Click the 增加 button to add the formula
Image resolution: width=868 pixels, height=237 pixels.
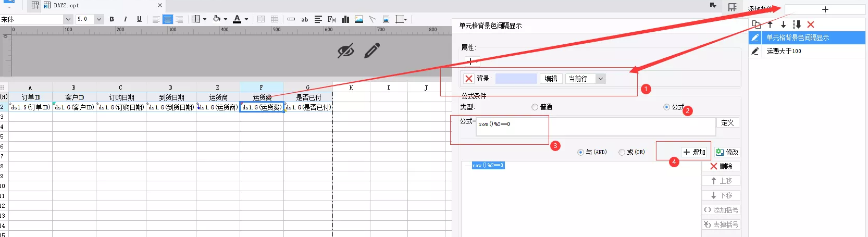(694, 152)
